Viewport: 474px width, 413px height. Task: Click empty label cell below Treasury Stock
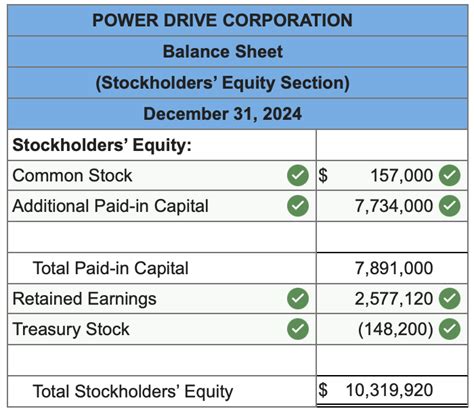(x=162, y=360)
